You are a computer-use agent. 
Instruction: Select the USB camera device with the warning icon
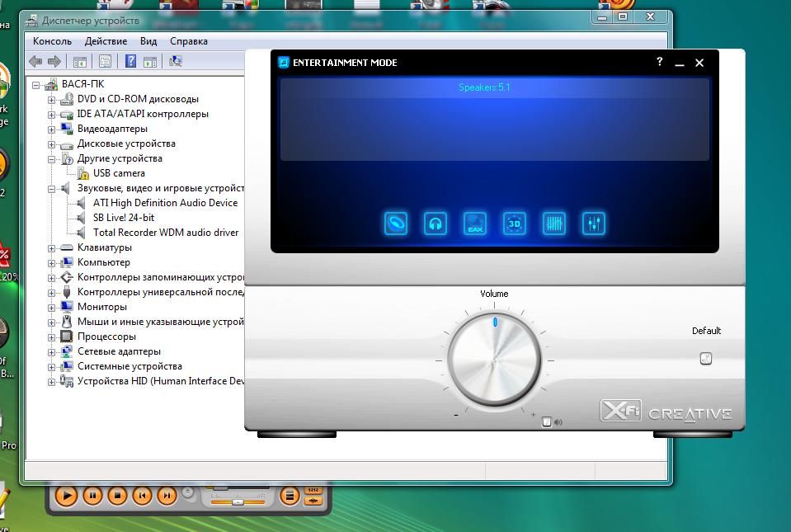pos(119,173)
